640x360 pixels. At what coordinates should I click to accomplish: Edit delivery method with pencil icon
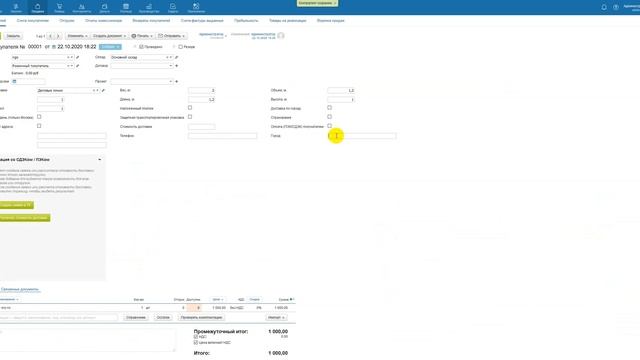[x=103, y=91]
